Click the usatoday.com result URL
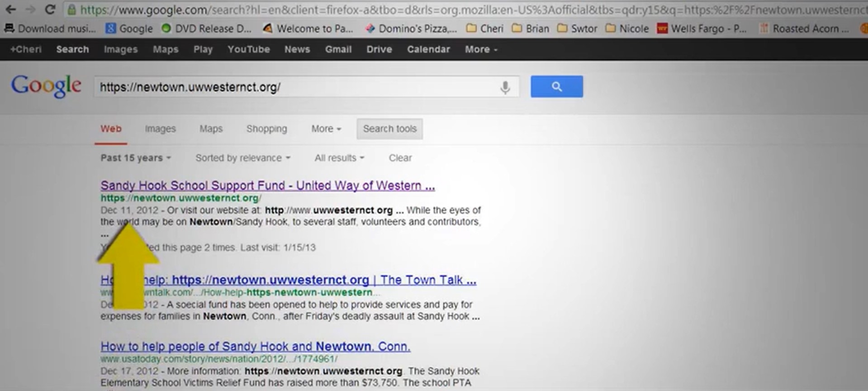This screenshot has height=391, width=868. (219, 359)
